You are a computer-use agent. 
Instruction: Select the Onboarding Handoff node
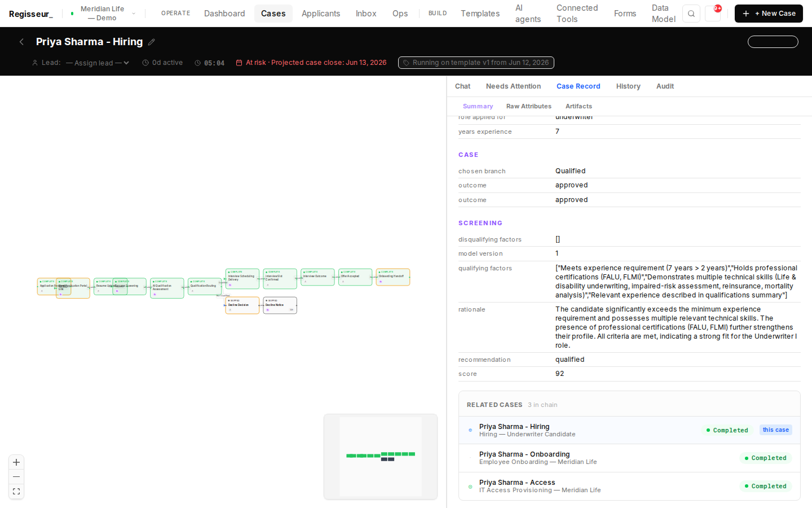pyautogui.click(x=393, y=277)
